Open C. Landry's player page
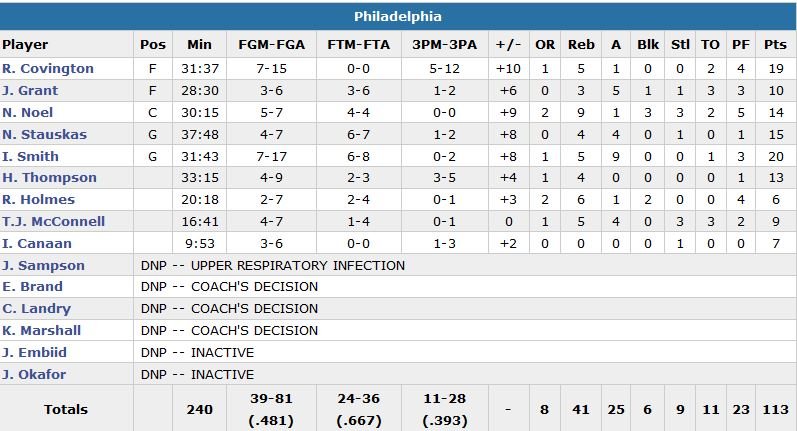 36,309
